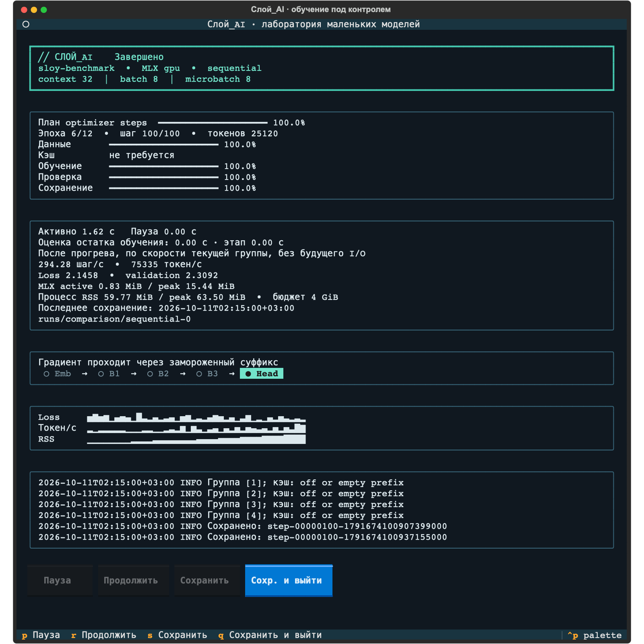644x644 pixels.
Task: Click the circle icon in the header bar
Action: coord(26,24)
